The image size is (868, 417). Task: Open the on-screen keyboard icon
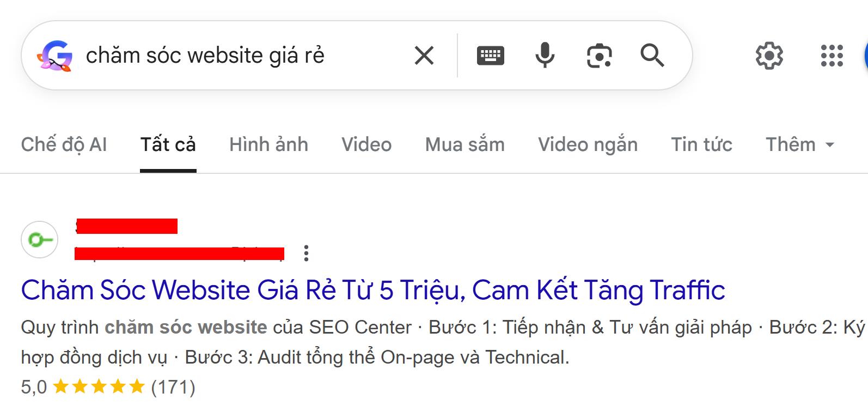(x=490, y=55)
